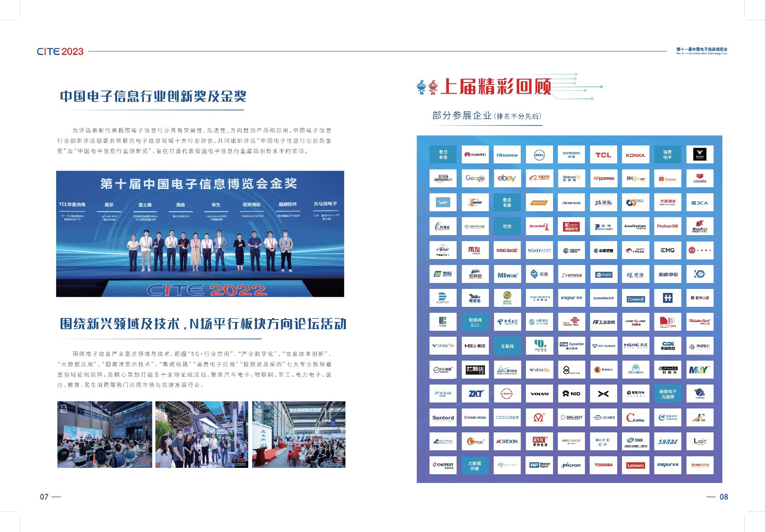Select the wish logo tile
This screenshot has width=765, height=532.
point(443,202)
